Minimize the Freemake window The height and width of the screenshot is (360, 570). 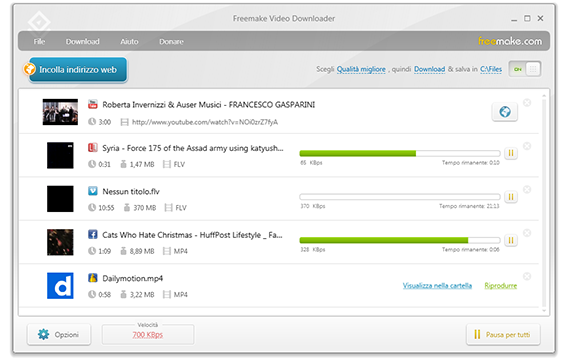tap(514, 19)
